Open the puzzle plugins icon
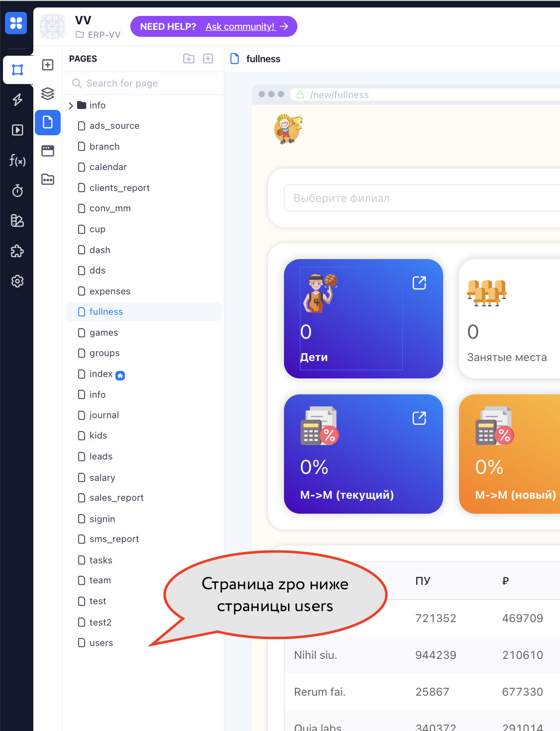 pyautogui.click(x=17, y=251)
